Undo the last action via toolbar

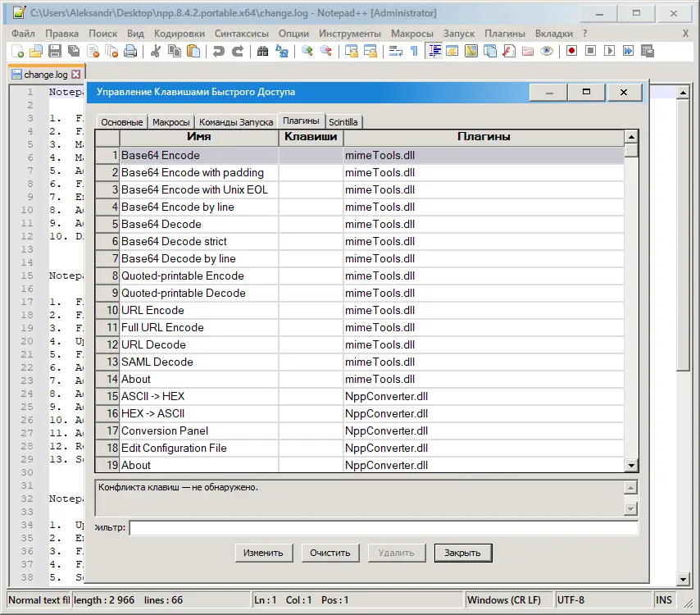point(218,52)
